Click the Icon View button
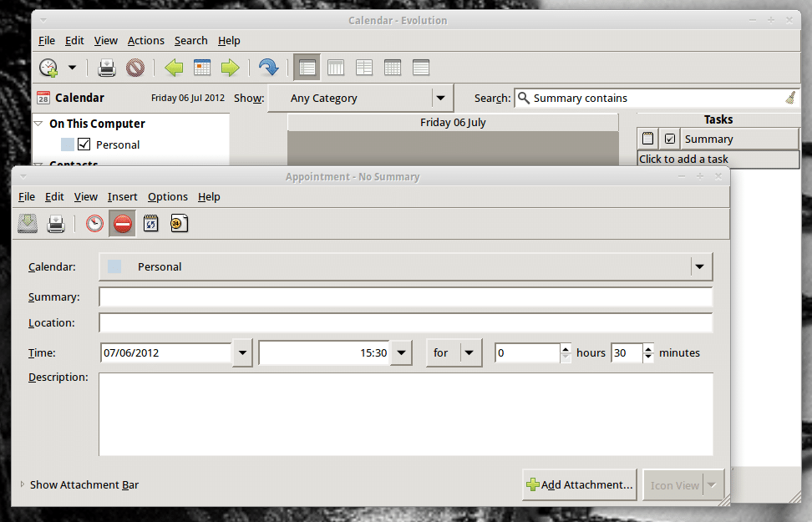The height and width of the screenshot is (522, 812). coord(675,485)
